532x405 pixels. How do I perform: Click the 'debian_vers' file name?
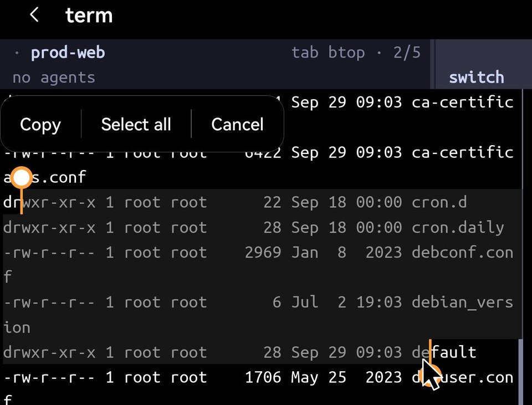coord(462,302)
